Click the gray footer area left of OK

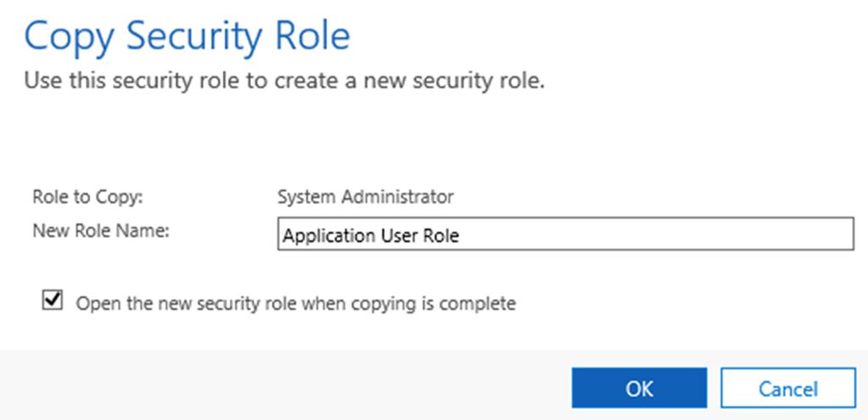(x=280, y=386)
